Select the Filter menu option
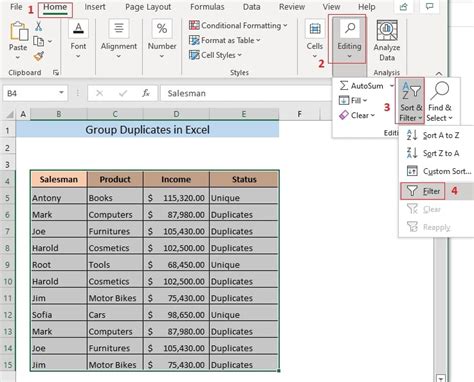474x382 pixels. [x=422, y=191]
